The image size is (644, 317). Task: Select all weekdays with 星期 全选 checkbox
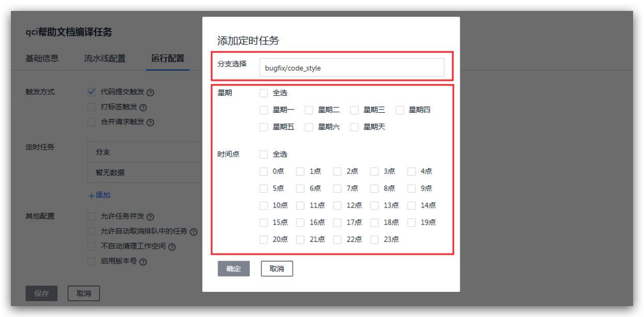(x=264, y=93)
